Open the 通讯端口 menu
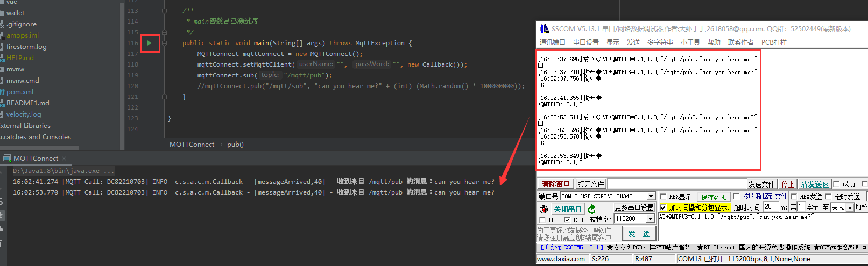The image size is (868, 266). point(552,42)
